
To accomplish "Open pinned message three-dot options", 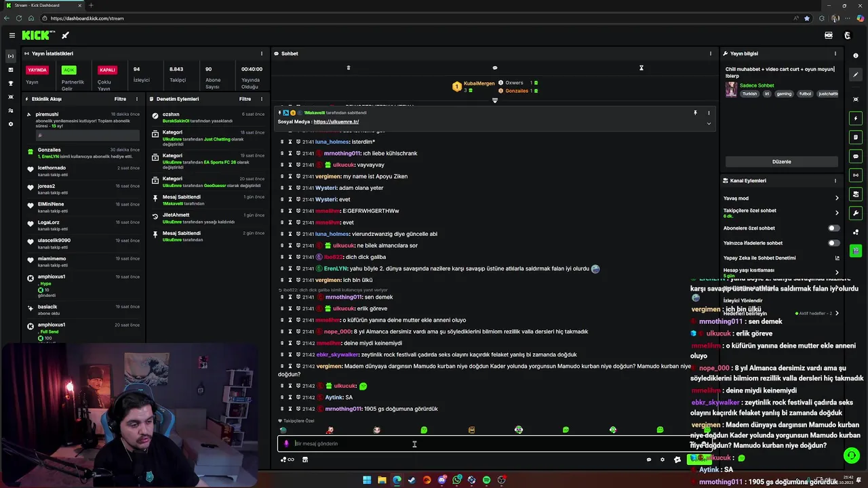I will pos(709,113).
